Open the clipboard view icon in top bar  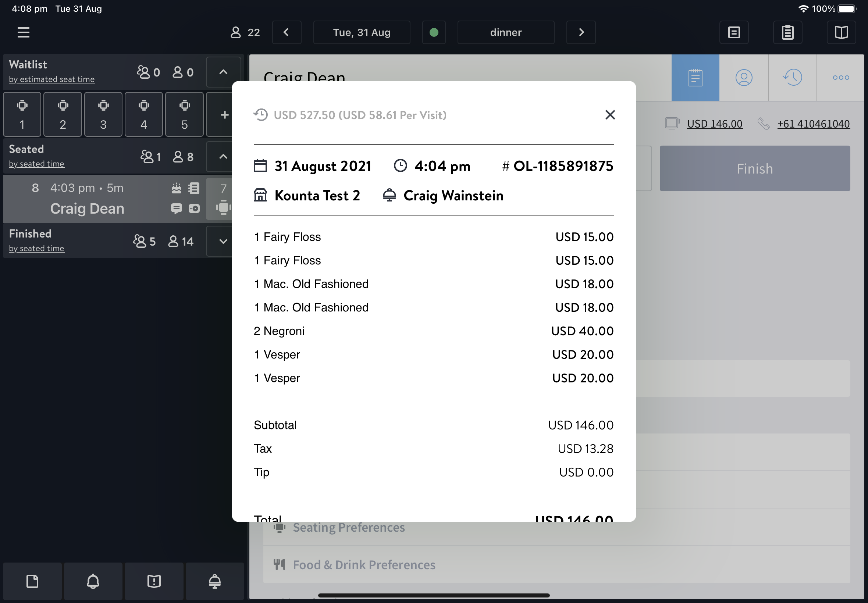[x=787, y=32]
